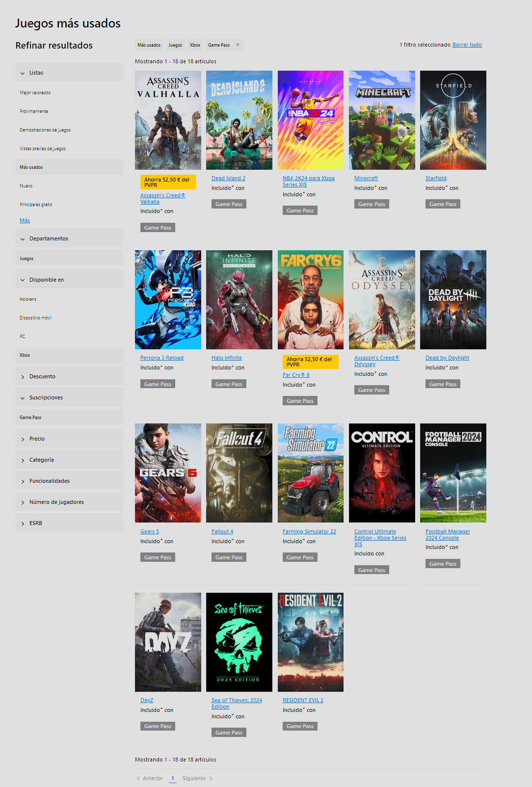Click the Más link under Listas
This screenshot has height=787, width=532.
(25, 220)
